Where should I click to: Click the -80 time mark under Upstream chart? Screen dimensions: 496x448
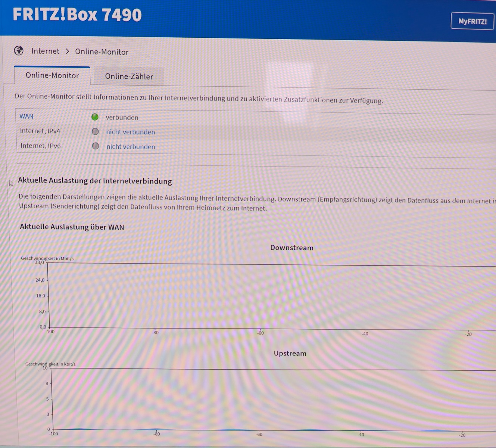pyautogui.click(x=156, y=434)
